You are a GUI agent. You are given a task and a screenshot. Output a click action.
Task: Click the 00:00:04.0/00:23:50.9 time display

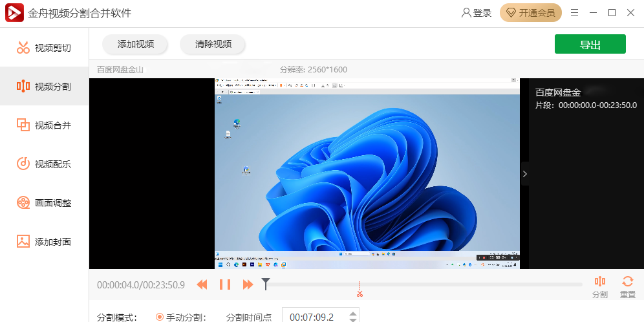141,284
